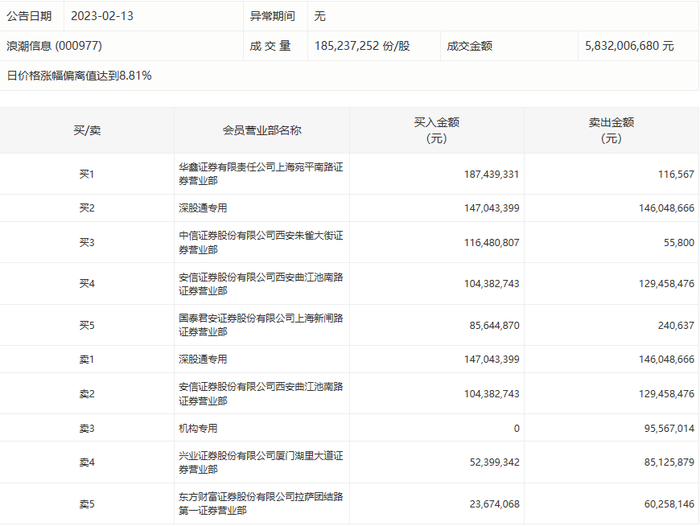This screenshot has height=526, width=700.
Task: Click 国泰君安上海新闸路证券营业部 name
Action: tap(261, 325)
